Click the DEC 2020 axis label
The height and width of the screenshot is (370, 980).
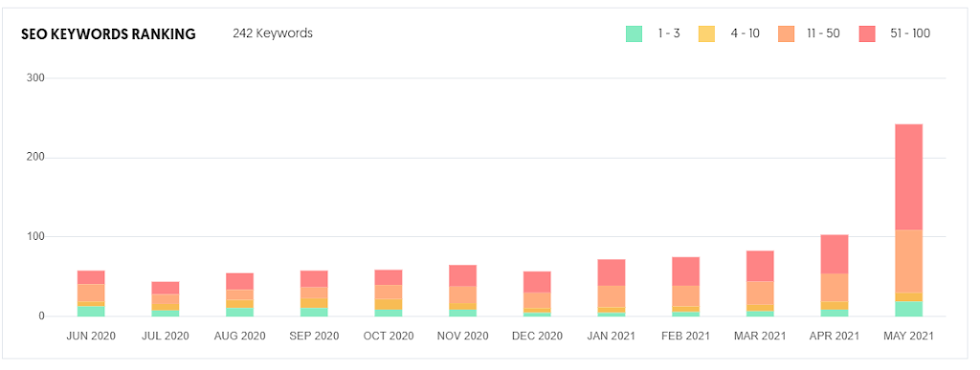point(537,336)
